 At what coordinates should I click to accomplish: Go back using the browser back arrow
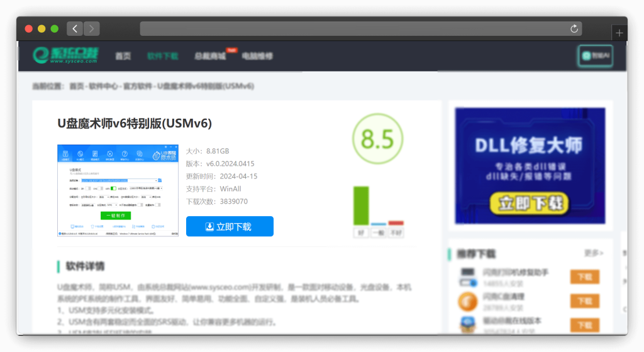[x=75, y=29]
